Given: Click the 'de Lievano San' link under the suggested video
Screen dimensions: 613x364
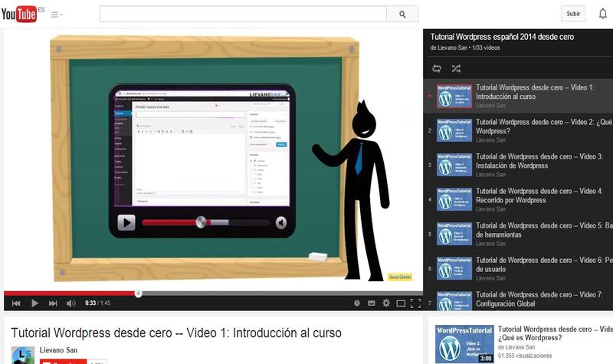Looking at the screenshot, I should 516,347.
